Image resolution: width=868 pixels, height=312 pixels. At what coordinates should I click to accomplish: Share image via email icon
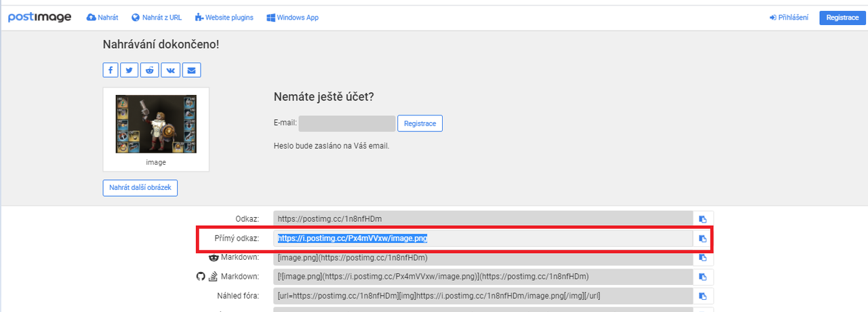[x=191, y=70]
